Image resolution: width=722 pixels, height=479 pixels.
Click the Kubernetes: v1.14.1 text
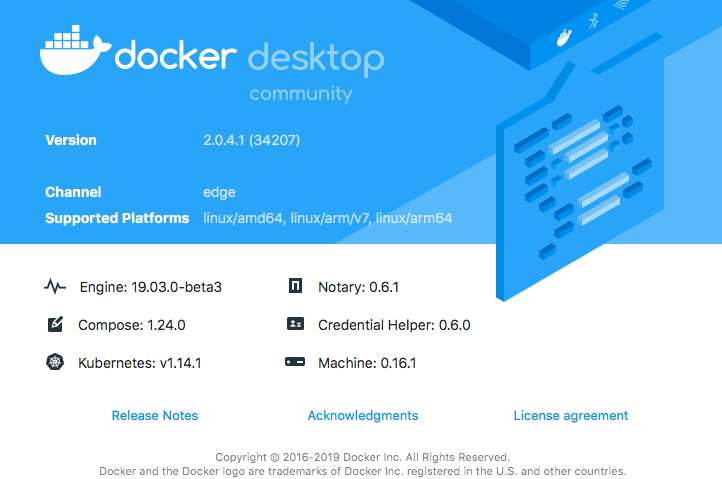[x=140, y=362]
